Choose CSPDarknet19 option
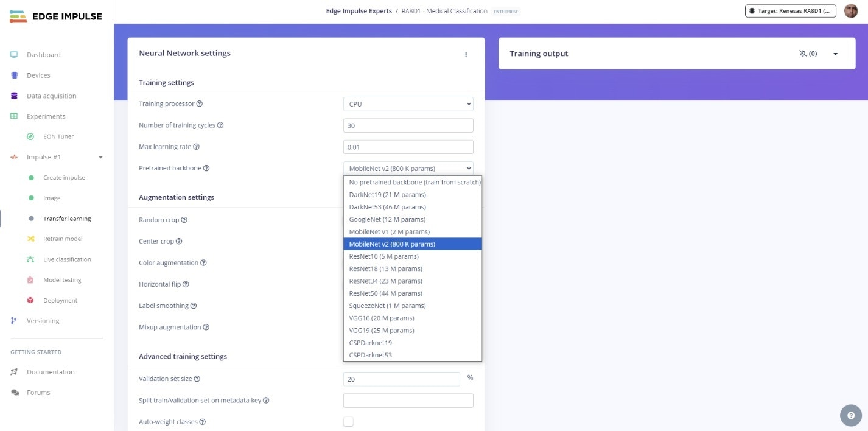Image resolution: width=868 pixels, height=431 pixels. [413, 343]
